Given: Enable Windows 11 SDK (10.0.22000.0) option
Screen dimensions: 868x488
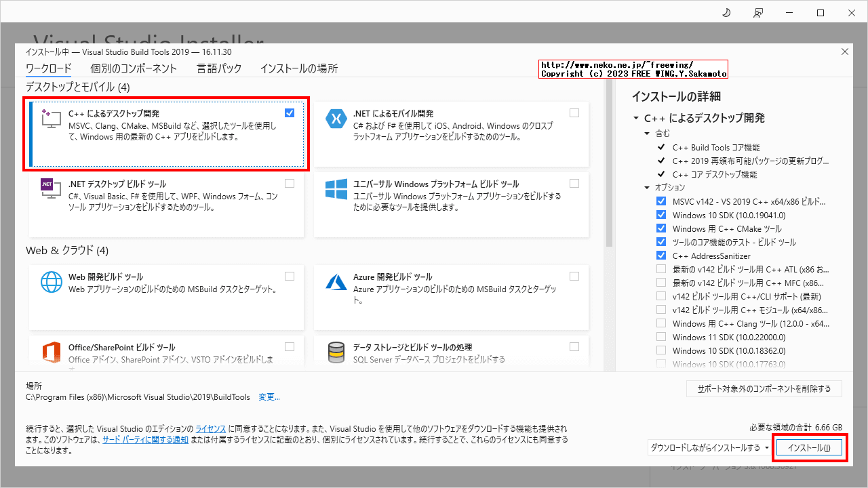Looking at the screenshot, I should pos(661,337).
